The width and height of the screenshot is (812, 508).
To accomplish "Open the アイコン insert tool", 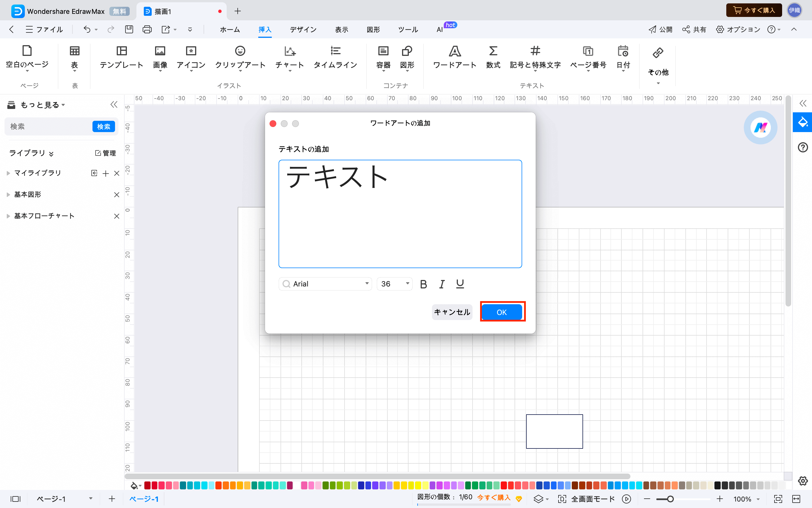I will (x=191, y=58).
